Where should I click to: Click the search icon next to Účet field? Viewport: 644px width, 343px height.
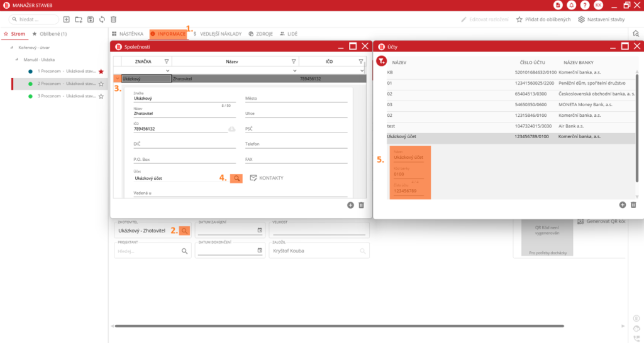click(x=236, y=178)
